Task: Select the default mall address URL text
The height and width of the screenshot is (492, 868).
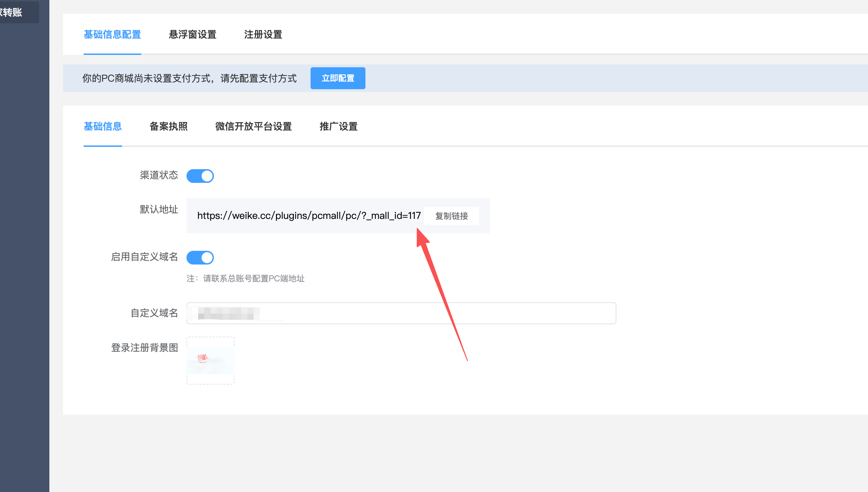Action: (309, 216)
